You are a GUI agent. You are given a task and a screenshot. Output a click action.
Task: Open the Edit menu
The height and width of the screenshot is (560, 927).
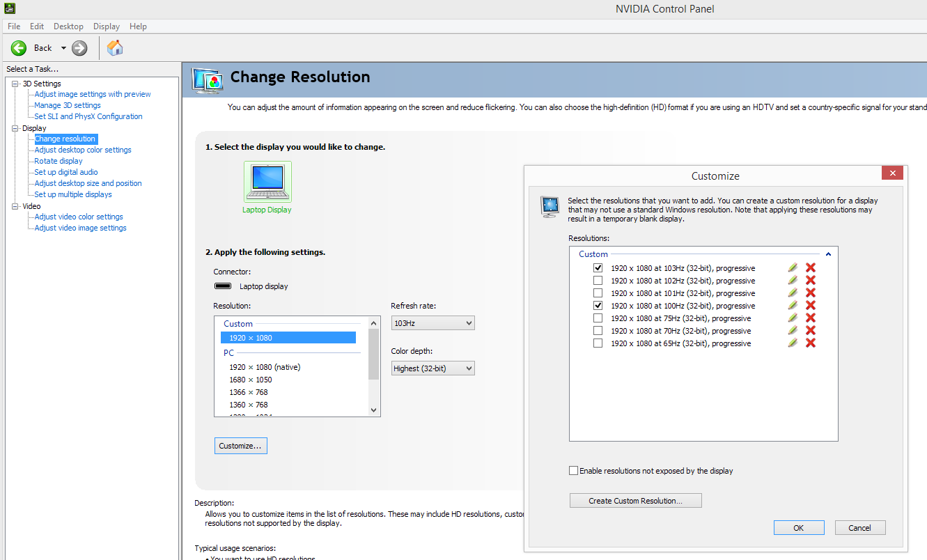coord(37,26)
